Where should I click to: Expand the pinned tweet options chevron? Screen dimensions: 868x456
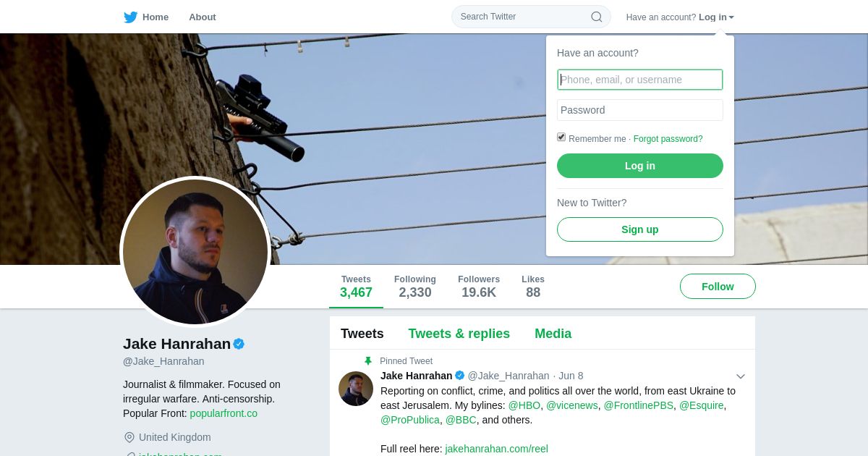click(740, 376)
